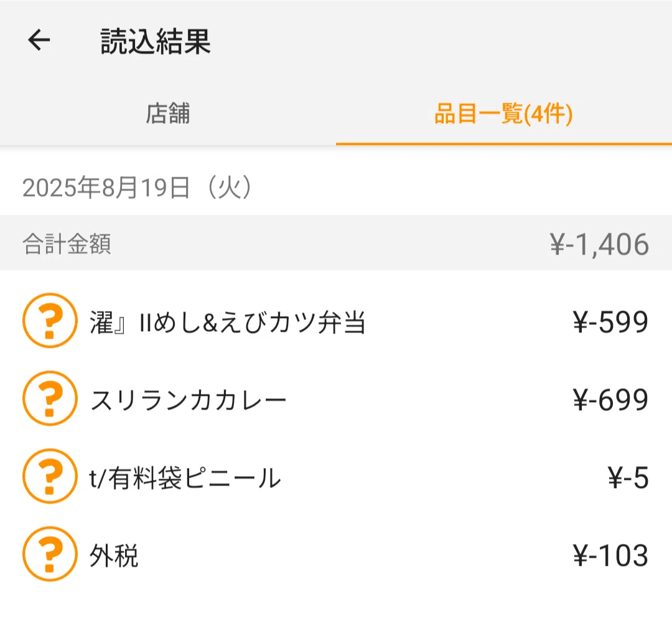Tap the total amount ¥-1,406
This screenshot has width=672, height=620.
pos(600,245)
